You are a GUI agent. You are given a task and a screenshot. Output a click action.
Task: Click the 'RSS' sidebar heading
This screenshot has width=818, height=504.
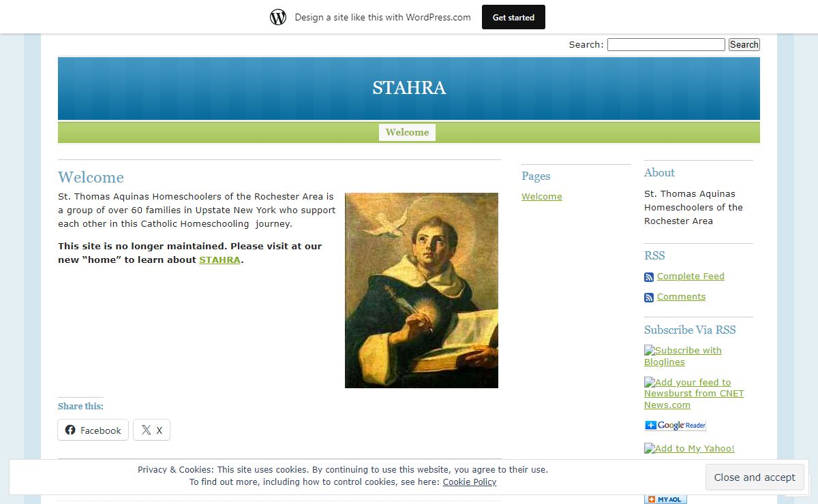point(654,255)
